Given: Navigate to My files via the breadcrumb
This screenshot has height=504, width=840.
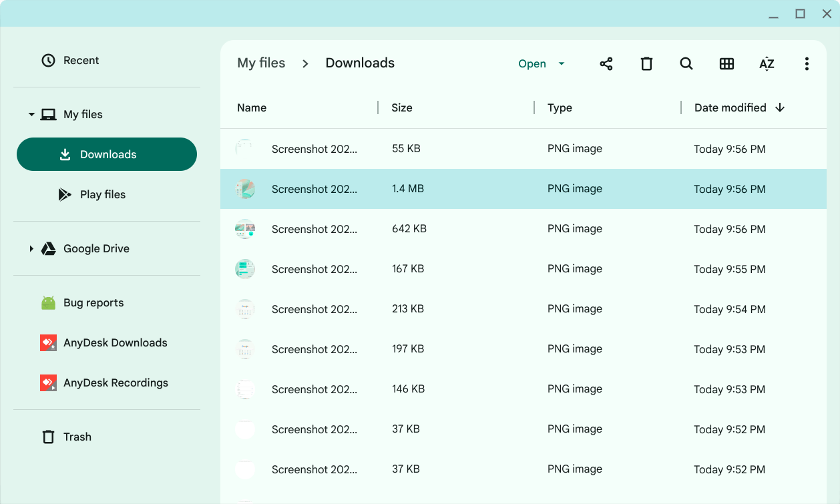Looking at the screenshot, I should pyautogui.click(x=261, y=63).
